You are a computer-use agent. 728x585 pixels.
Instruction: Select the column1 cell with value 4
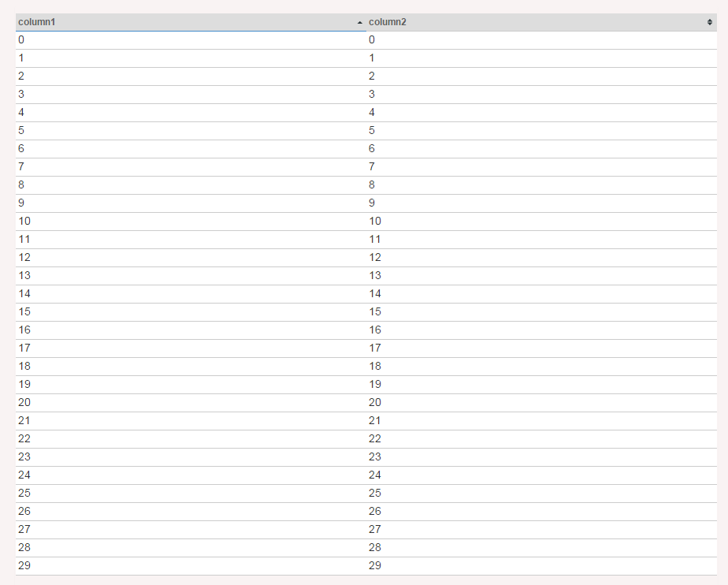click(191, 113)
